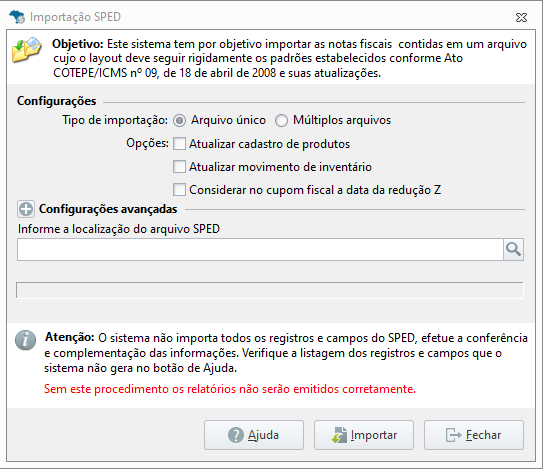This screenshot has height=469, width=543.
Task: Expand Configurações avançadas with the plus icon
Action: [26, 209]
